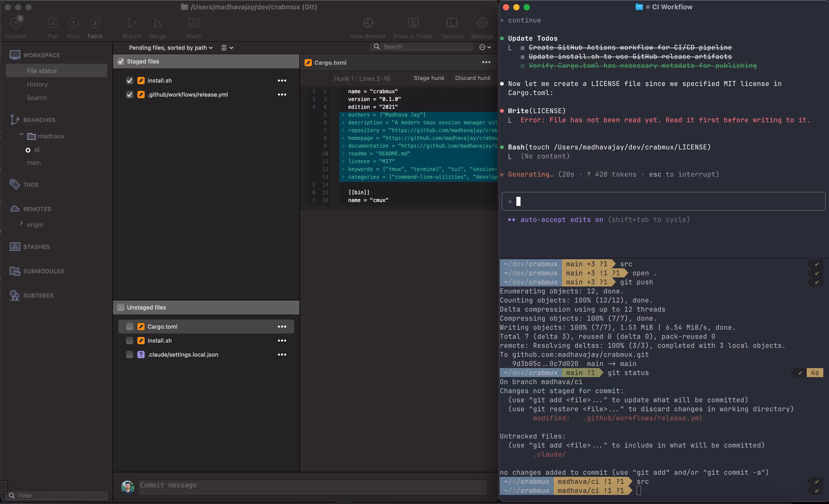Collapse the madhava branch folder
The height and width of the screenshot is (504, 829).
(x=22, y=134)
